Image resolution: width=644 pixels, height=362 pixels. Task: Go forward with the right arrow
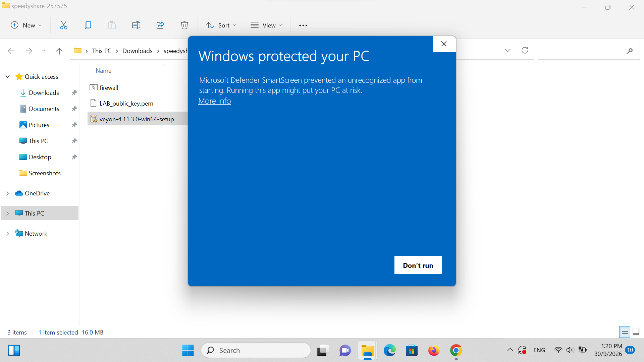(29, 51)
